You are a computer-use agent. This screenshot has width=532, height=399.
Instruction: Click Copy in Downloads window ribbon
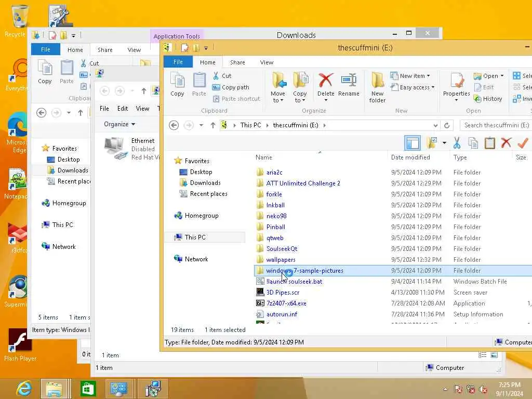tap(45, 72)
